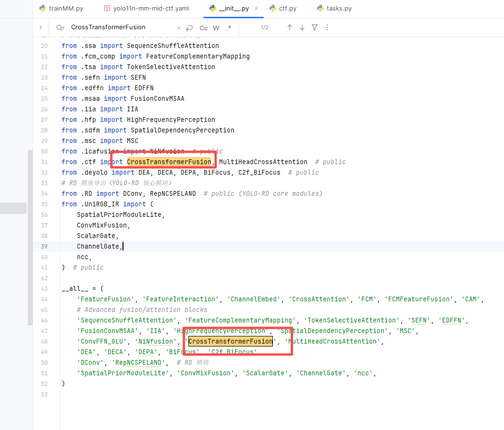Click the 1/2 match counter
504x430 pixels.
click(265, 28)
